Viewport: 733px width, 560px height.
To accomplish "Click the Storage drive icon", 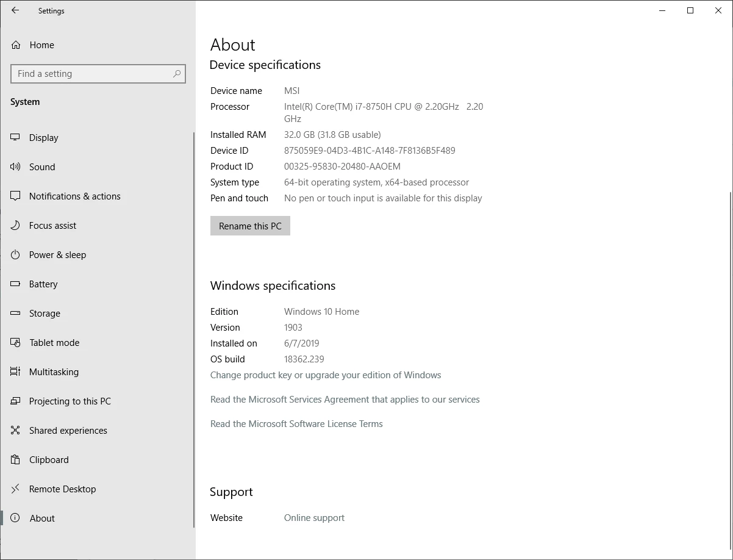I will click(x=16, y=314).
